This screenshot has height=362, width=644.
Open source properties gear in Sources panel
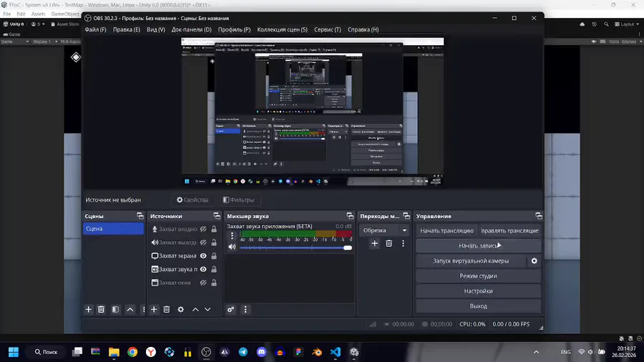pyautogui.click(x=180, y=310)
